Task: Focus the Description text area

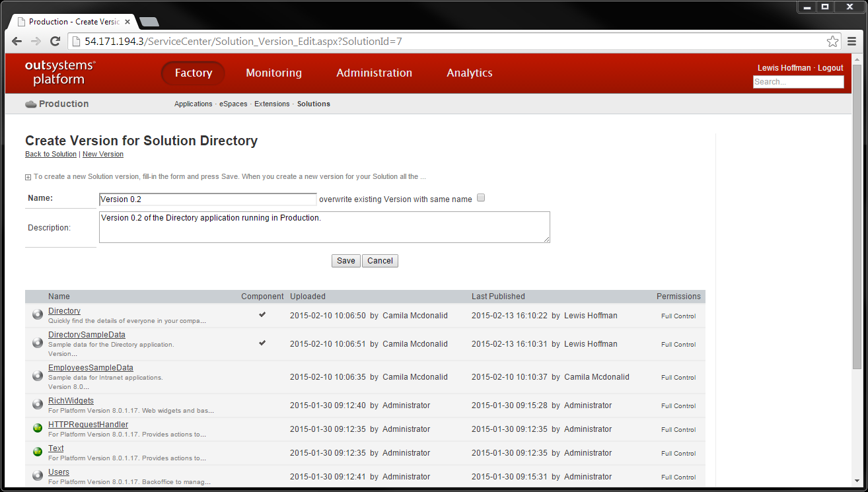Action: [324, 227]
